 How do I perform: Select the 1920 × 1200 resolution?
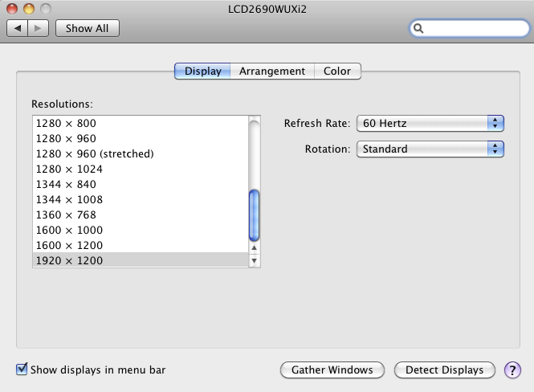[x=141, y=260]
